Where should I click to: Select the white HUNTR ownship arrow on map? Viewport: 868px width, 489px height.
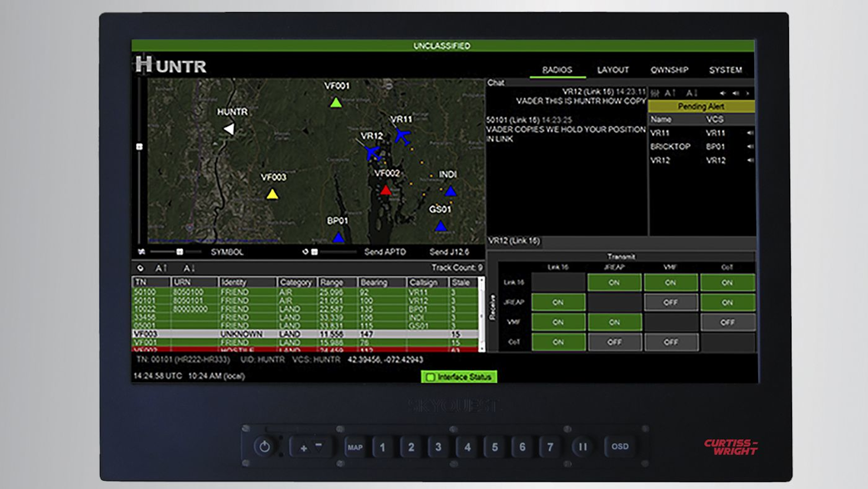point(230,129)
